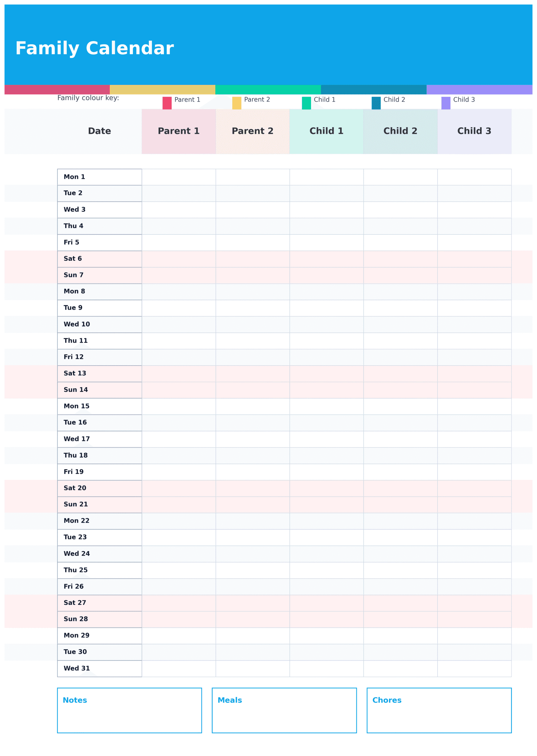Click the Parent 2 yellow legend swatch
The image size is (537, 756).
click(x=237, y=103)
